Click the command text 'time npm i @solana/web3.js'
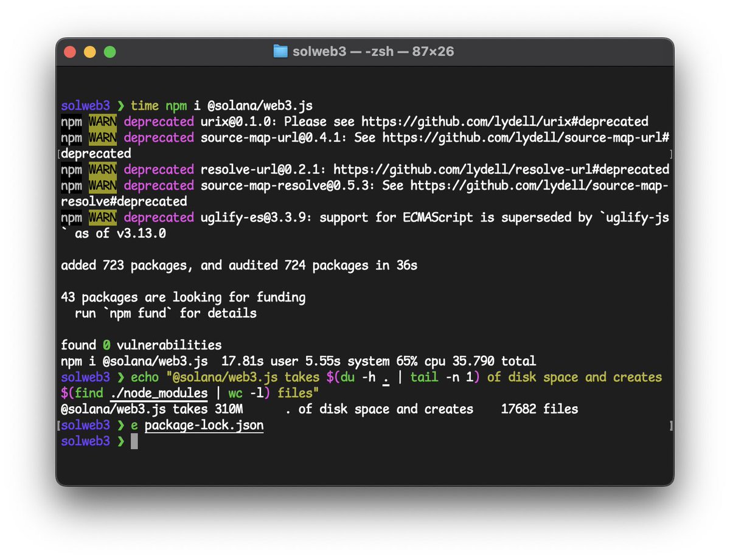 coord(221,106)
